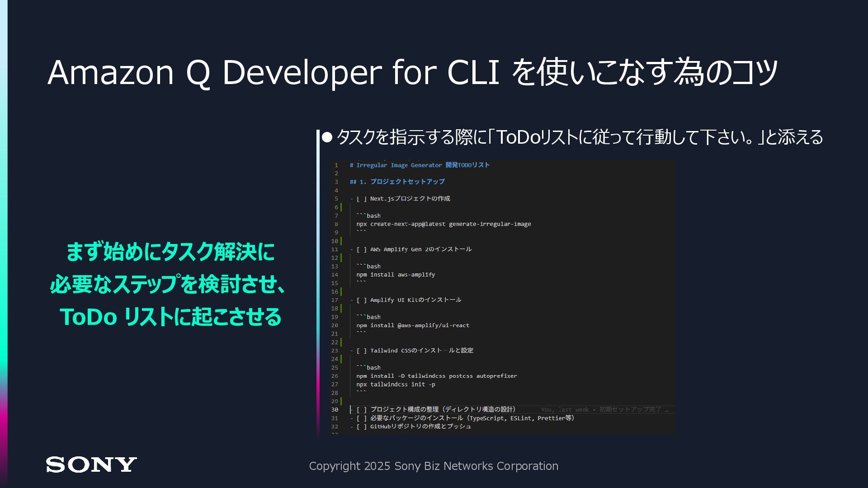This screenshot has height=488, width=868.
Task: Click the git blame annotation 'You, last week'
Action: click(x=565, y=410)
